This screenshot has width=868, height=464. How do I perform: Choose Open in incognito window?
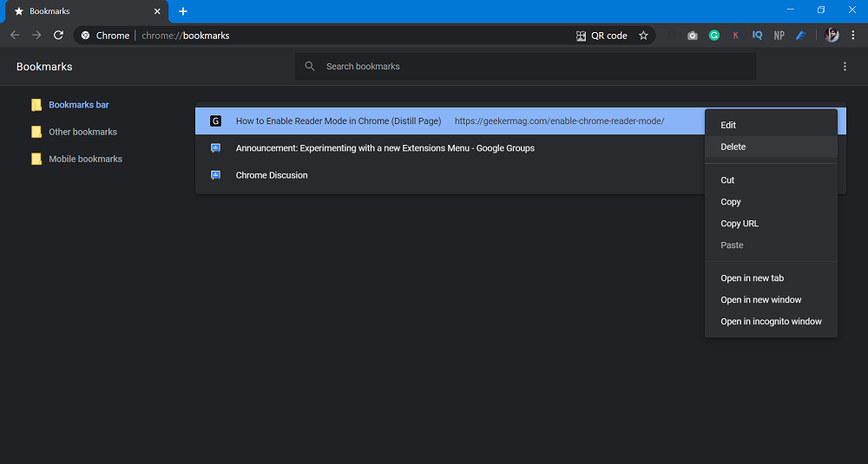tap(771, 321)
